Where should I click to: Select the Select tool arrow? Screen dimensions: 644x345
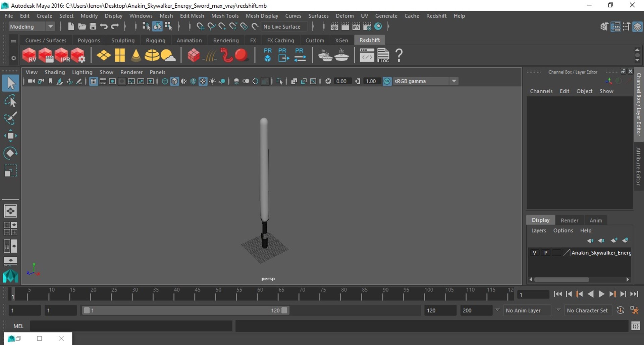point(10,83)
